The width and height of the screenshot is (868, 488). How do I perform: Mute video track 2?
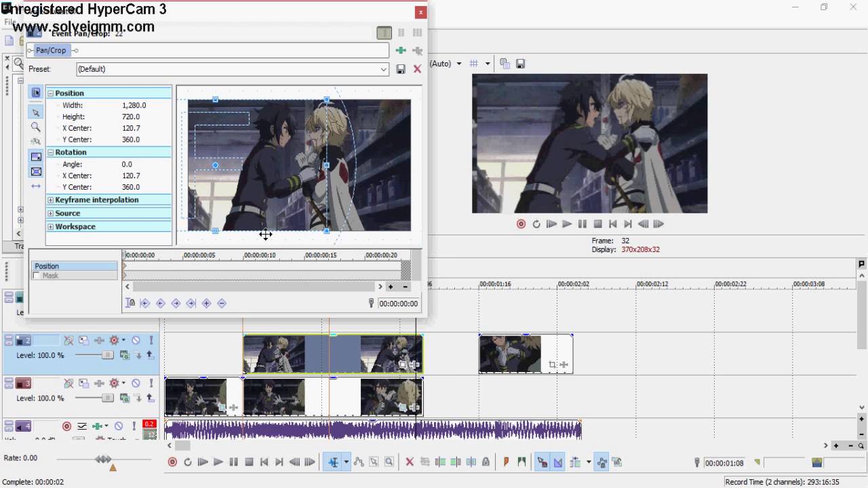point(136,340)
